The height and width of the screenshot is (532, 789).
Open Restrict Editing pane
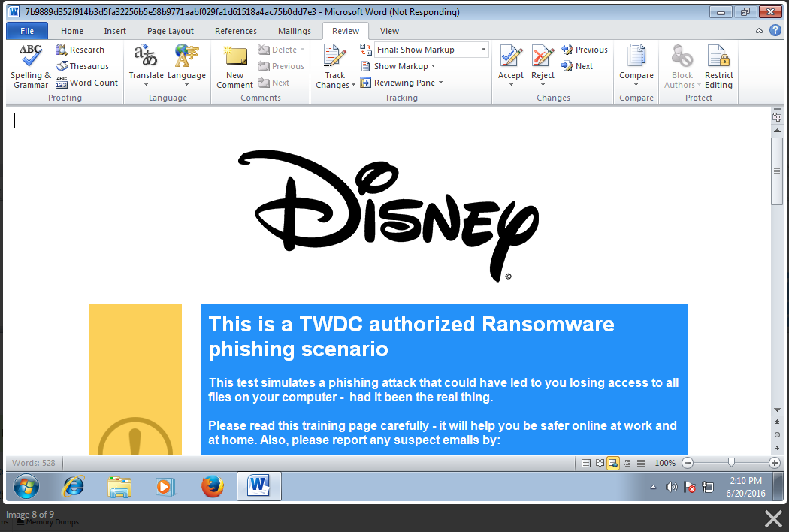click(718, 66)
